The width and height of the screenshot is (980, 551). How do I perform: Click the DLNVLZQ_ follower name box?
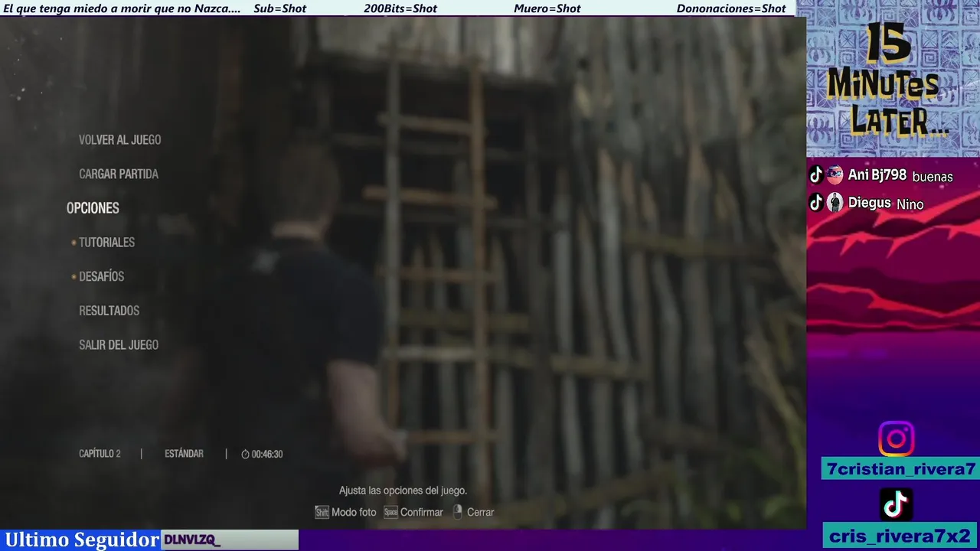click(230, 540)
